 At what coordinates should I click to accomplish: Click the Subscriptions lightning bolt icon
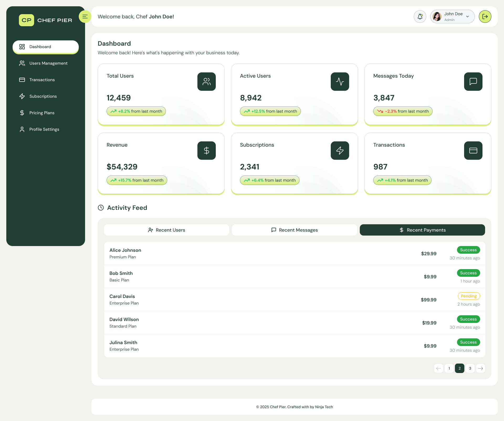tap(340, 151)
